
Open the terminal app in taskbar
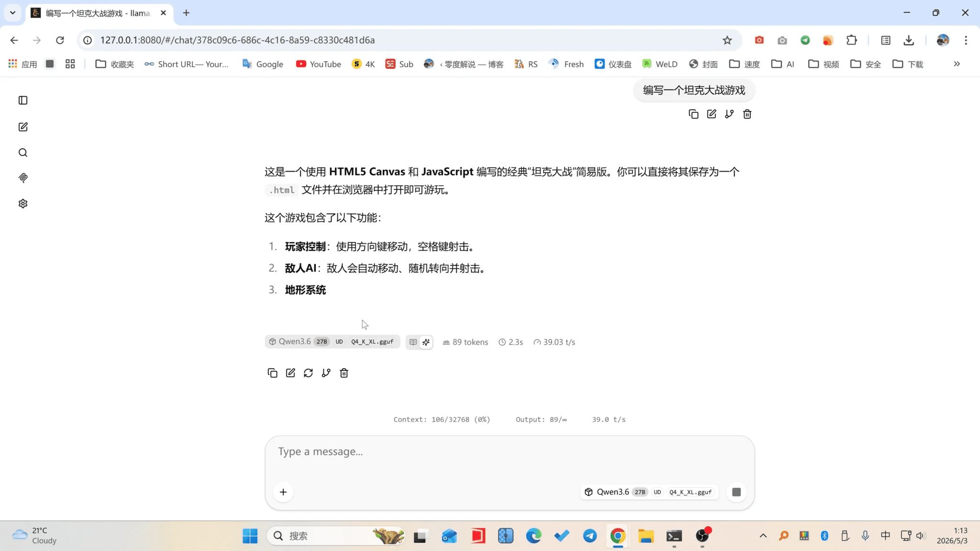[x=674, y=536]
